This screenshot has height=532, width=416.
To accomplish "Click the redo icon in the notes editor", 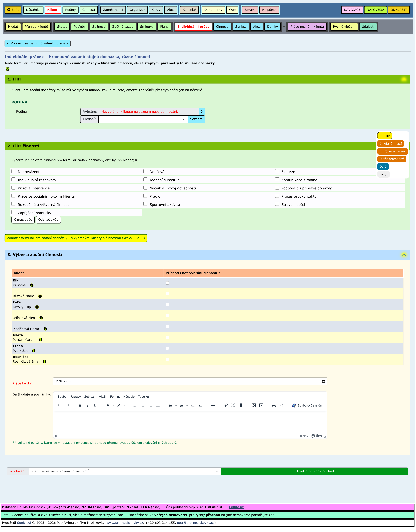I will [67, 406].
